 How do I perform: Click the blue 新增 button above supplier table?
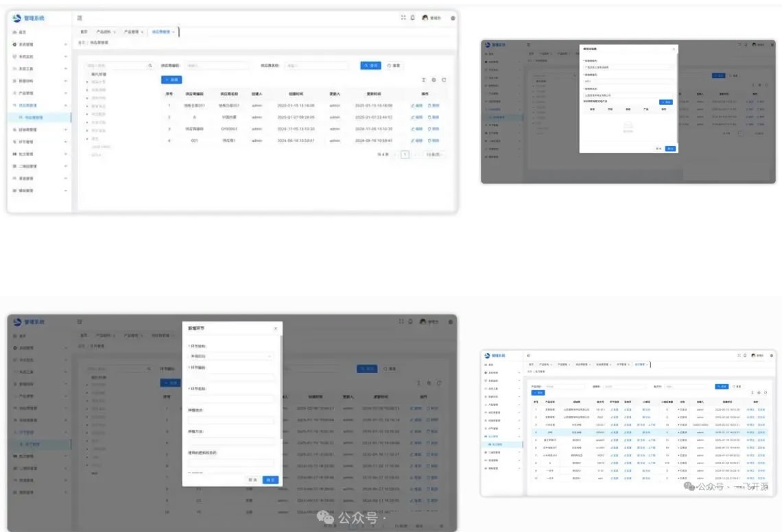click(171, 80)
